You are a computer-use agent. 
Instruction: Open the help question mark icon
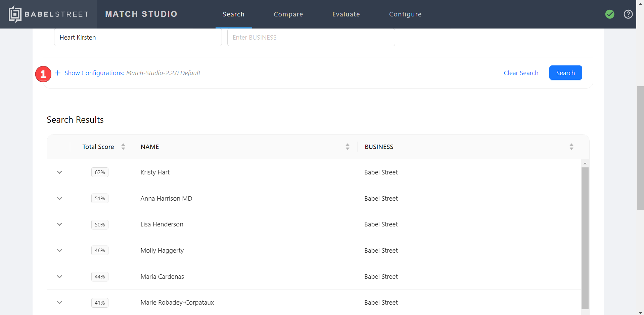pyautogui.click(x=628, y=14)
